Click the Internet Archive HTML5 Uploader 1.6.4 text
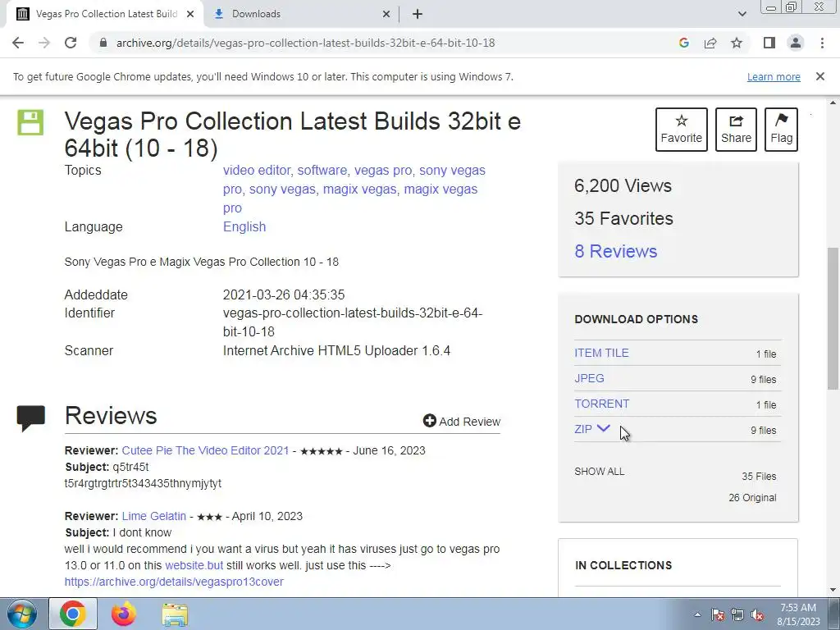This screenshot has width=840, height=630. [x=336, y=351]
